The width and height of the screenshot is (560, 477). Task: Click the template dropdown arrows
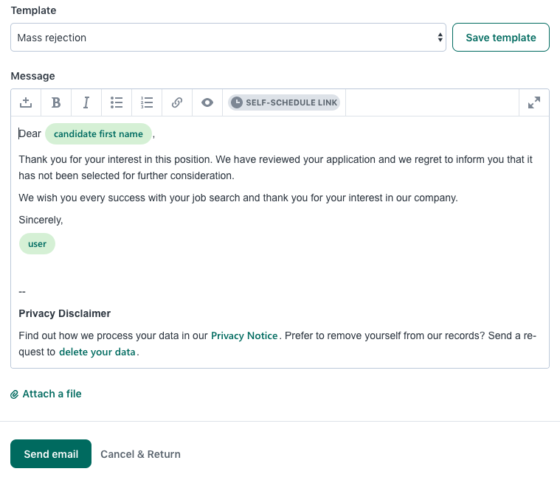pyautogui.click(x=440, y=37)
